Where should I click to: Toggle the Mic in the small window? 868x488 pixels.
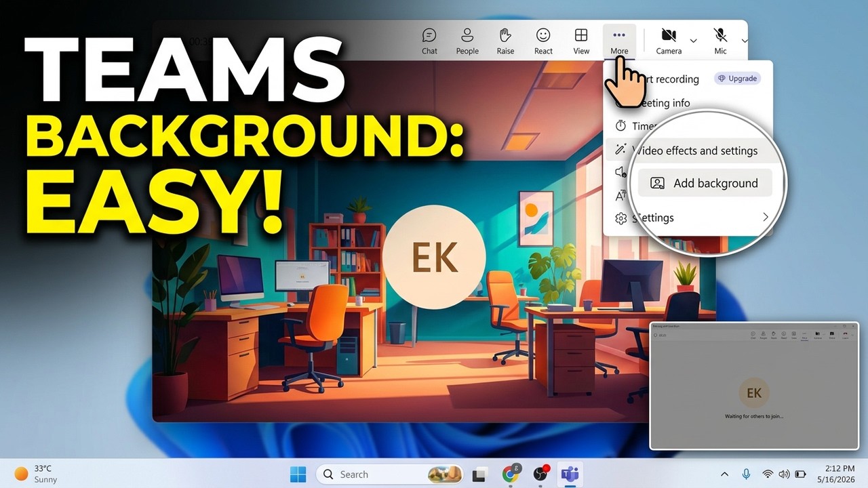pos(832,335)
